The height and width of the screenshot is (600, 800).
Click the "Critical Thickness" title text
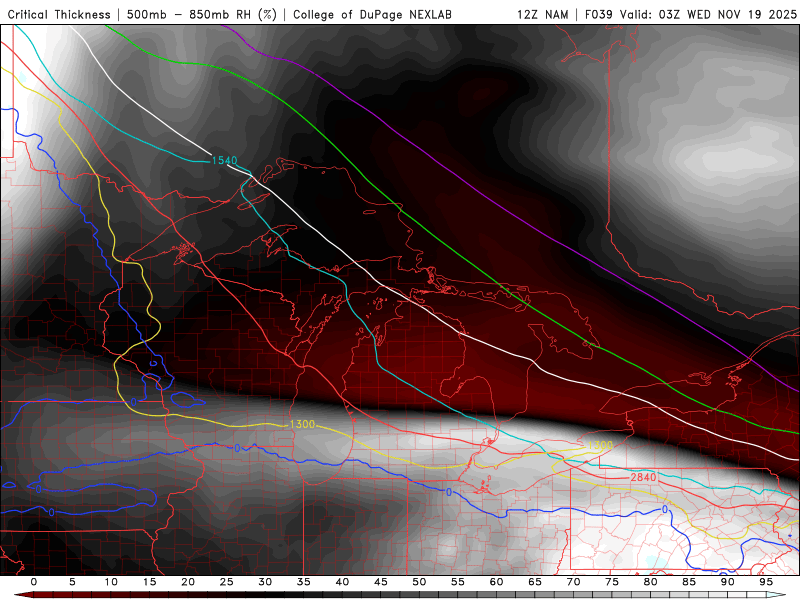(59, 14)
